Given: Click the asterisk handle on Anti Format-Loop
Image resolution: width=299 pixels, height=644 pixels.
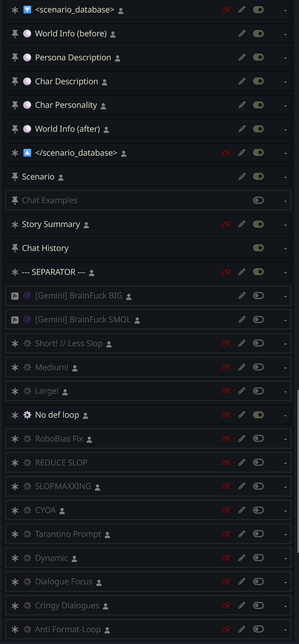Looking at the screenshot, I should coord(15,630).
